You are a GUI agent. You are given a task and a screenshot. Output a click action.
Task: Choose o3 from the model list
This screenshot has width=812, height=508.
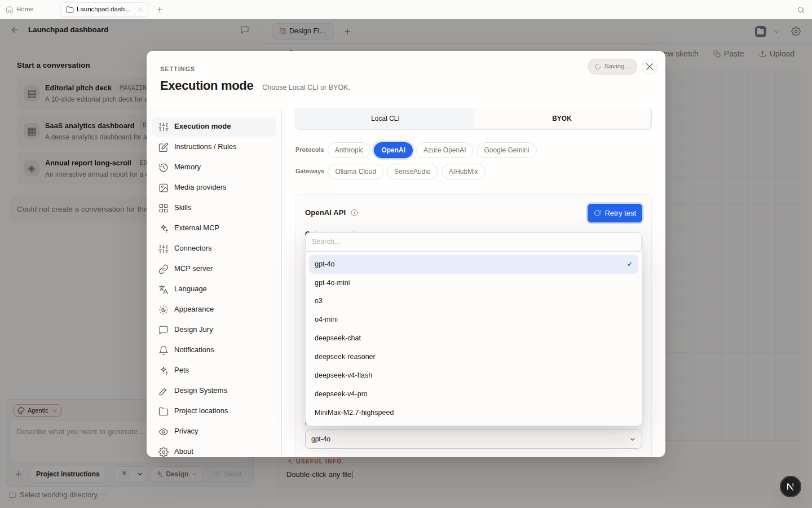tap(474, 301)
